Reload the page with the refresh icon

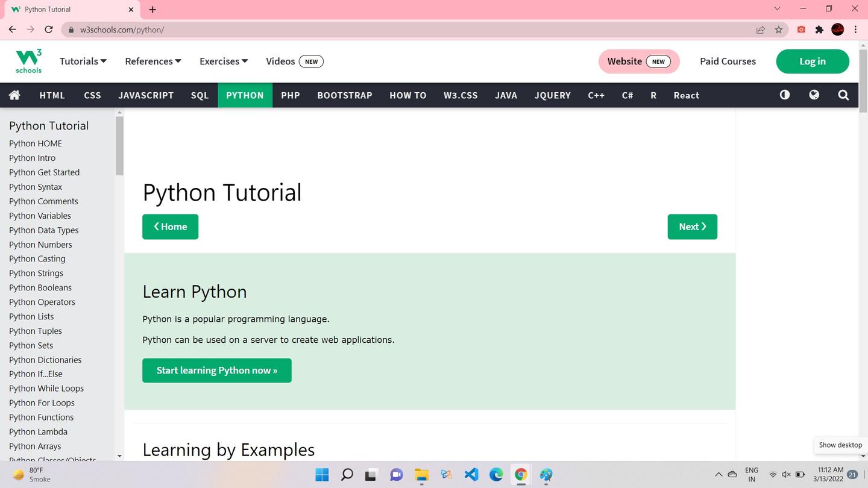[49, 30]
